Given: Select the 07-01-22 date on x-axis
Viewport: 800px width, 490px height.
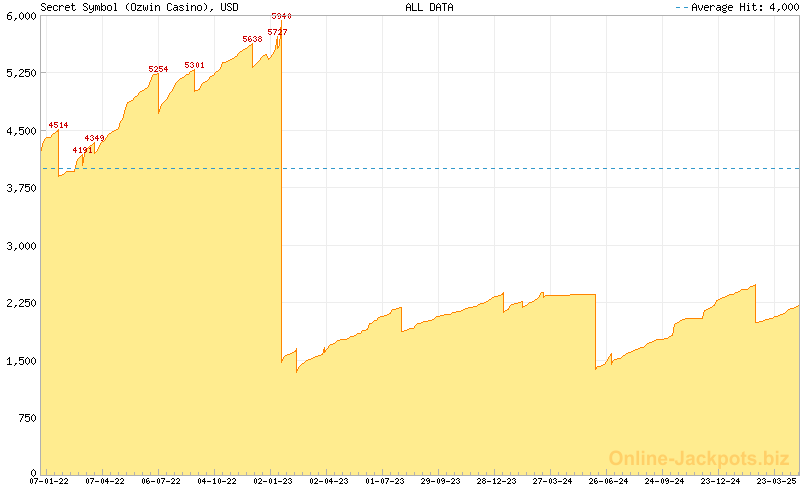Looking at the screenshot, I should [x=49, y=481].
